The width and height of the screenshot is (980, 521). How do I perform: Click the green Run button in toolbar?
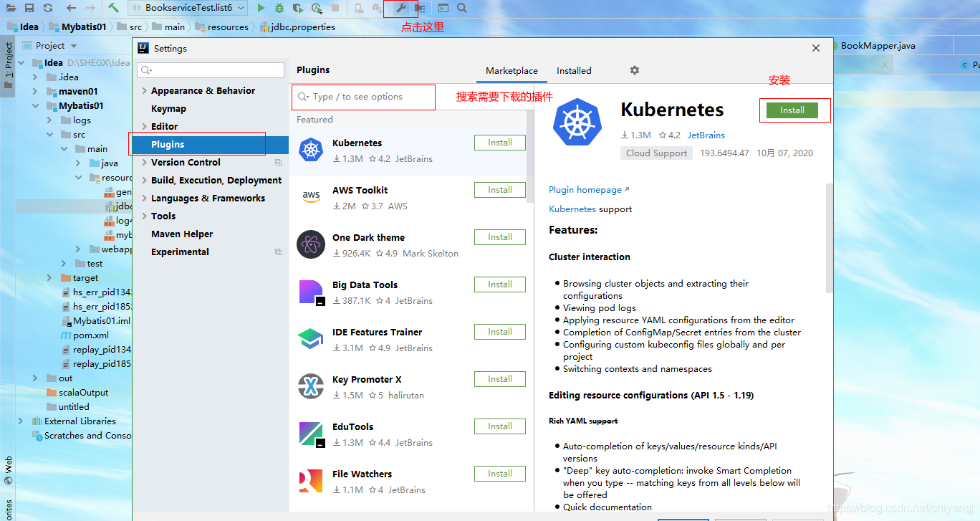(x=261, y=8)
